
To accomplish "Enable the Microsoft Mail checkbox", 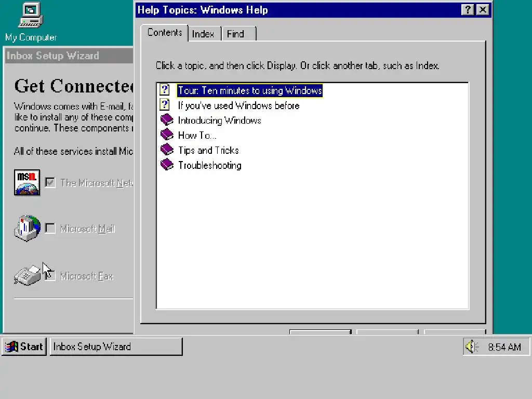I will coord(50,228).
